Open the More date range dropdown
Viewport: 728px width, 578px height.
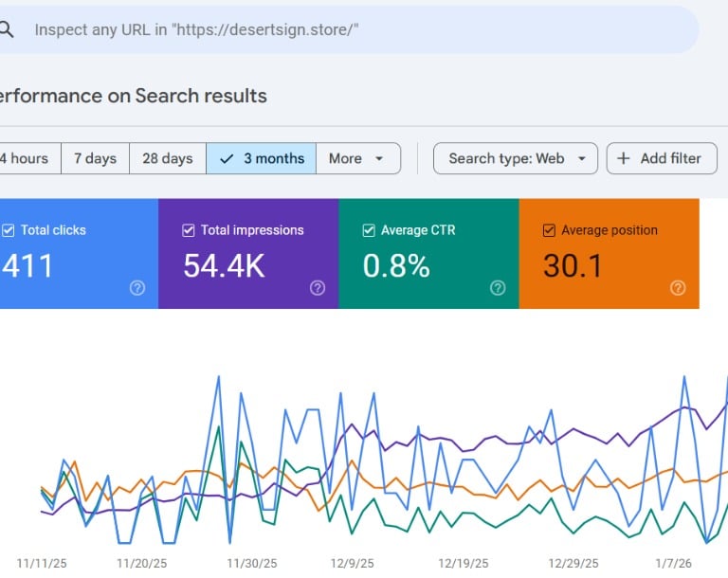point(357,158)
